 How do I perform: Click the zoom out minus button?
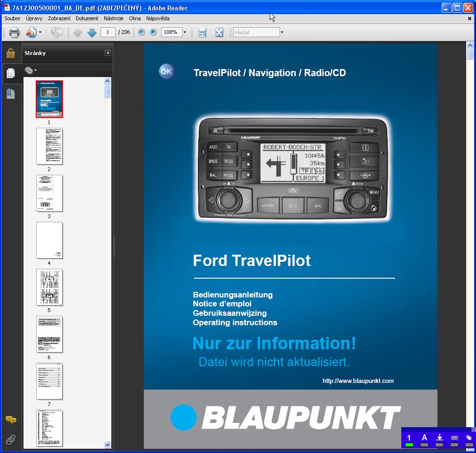click(x=141, y=32)
